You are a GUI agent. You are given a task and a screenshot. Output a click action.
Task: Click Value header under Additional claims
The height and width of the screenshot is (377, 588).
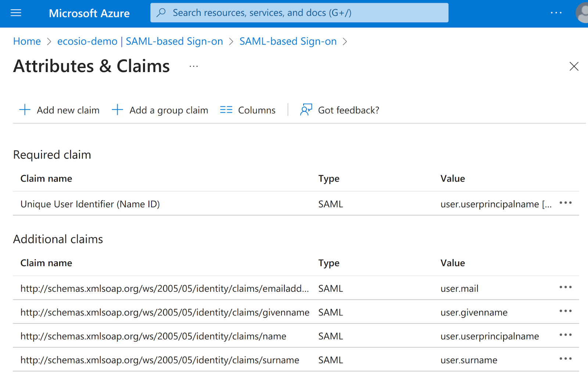tap(453, 263)
